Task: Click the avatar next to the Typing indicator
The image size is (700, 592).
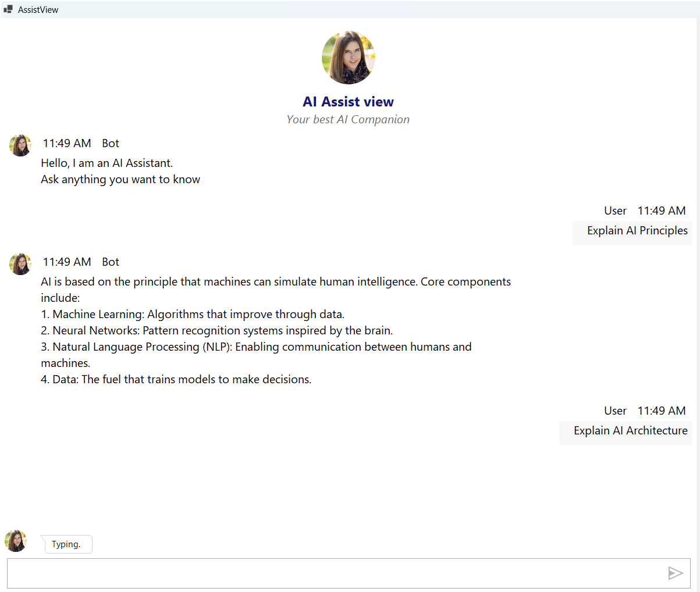Action: (x=16, y=541)
